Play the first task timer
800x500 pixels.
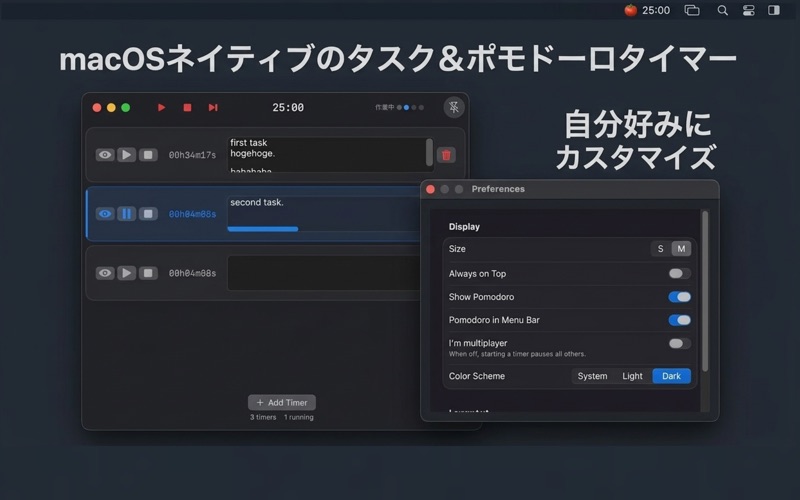tap(127, 155)
